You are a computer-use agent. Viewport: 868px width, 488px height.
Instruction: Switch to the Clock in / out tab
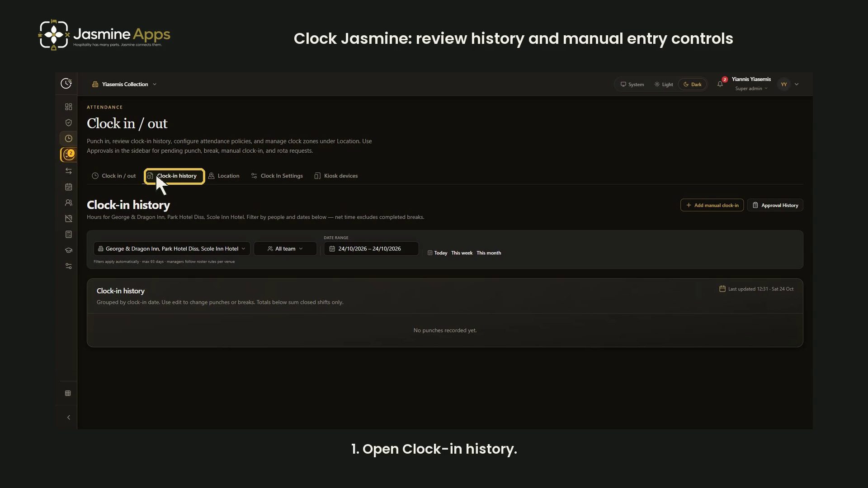pos(114,176)
